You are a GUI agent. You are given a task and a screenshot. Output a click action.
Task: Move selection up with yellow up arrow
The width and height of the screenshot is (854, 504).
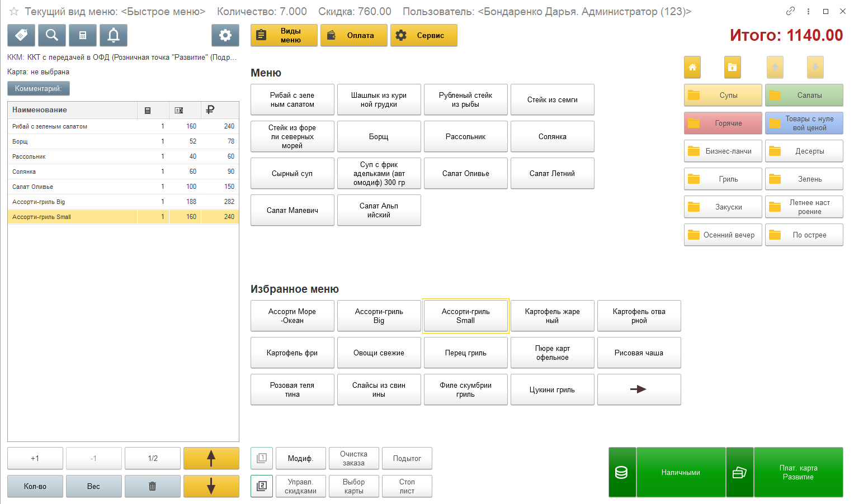point(211,458)
